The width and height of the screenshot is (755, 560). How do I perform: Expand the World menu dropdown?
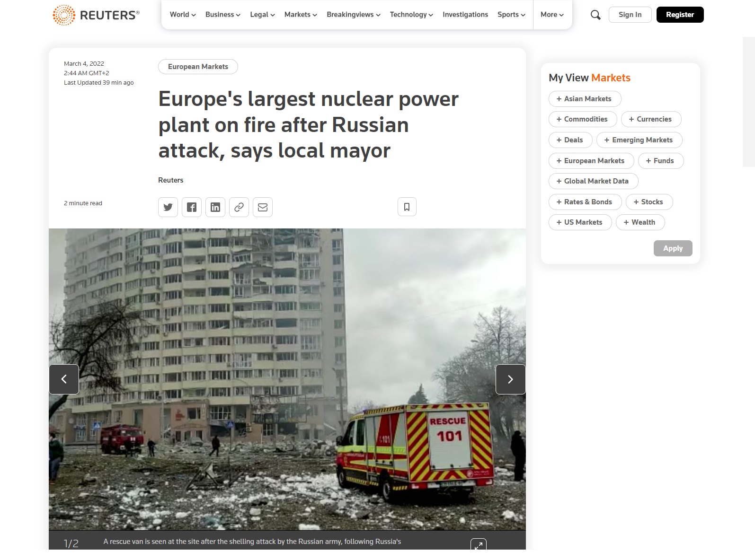[x=183, y=15]
